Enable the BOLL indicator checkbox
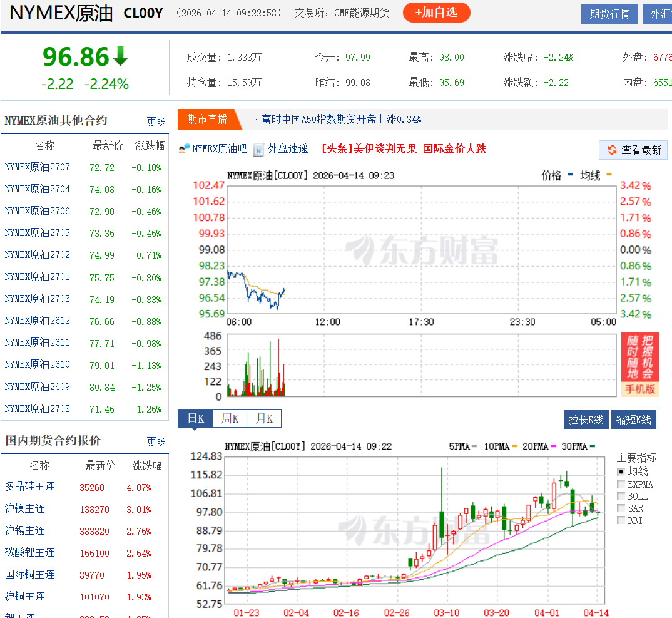Image resolution: width=672 pixels, height=618 pixels. pos(621,496)
